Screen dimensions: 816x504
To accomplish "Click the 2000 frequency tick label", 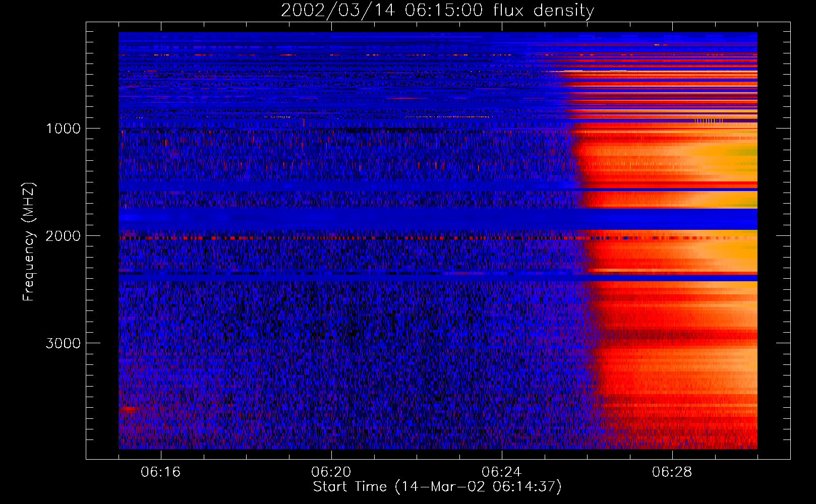I will coord(63,236).
